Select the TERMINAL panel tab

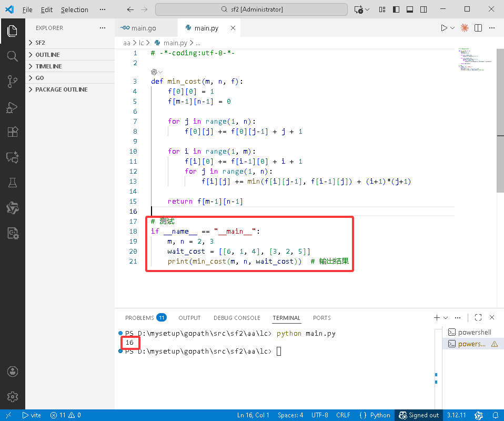point(286,318)
